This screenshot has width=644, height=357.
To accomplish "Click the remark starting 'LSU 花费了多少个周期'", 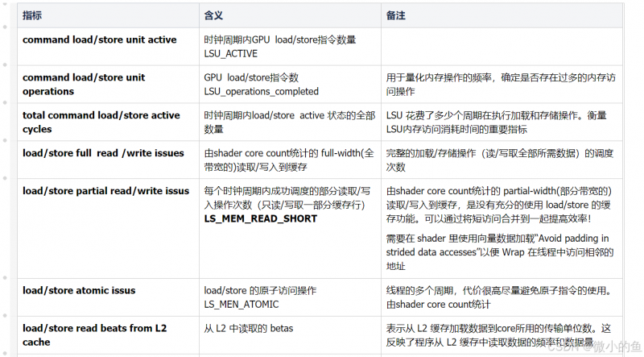I will (x=502, y=122).
